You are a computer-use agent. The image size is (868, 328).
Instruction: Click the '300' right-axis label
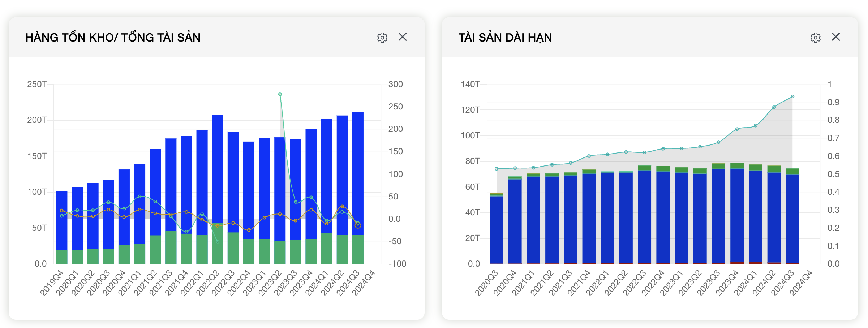pyautogui.click(x=395, y=84)
